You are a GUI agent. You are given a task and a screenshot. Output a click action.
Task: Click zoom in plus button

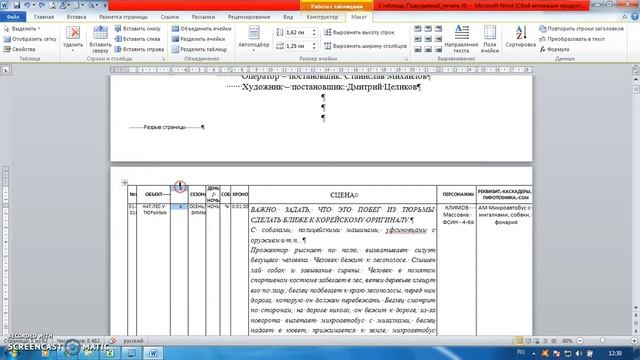point(634,340)
